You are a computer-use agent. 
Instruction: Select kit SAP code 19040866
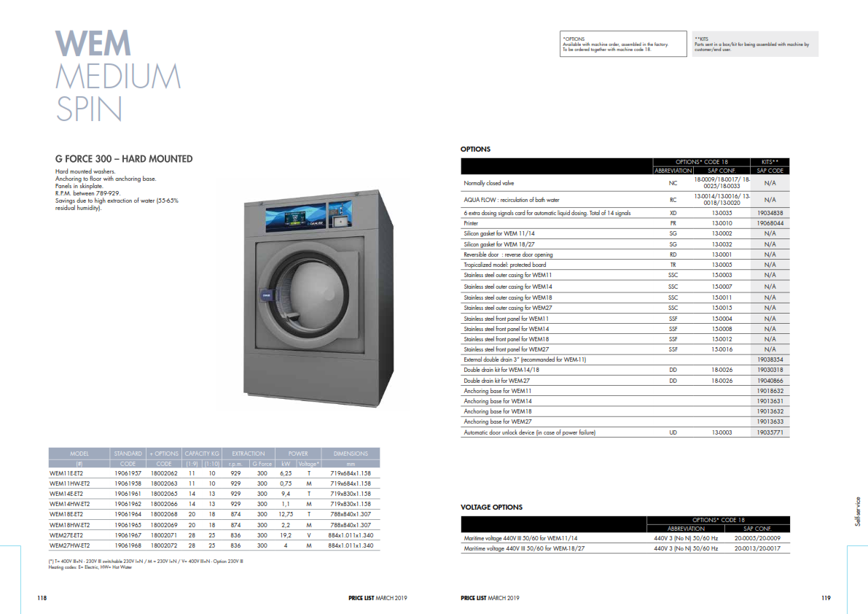tap(770, 381)
